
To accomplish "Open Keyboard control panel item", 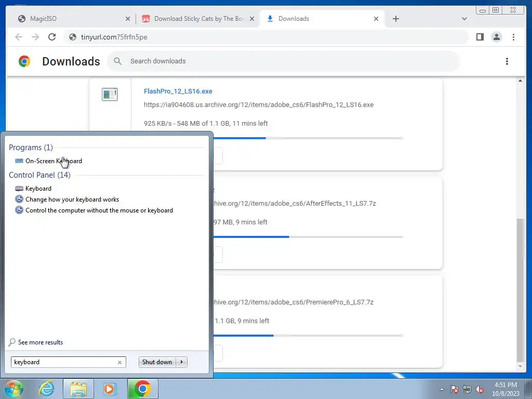I will pyautogui.click(x=33, y=188).
